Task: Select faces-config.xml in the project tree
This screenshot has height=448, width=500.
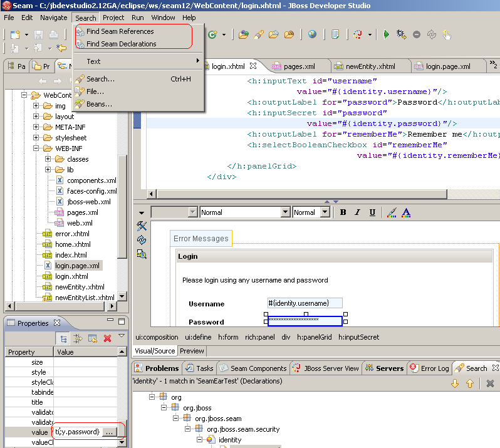Action: [91, 191]
